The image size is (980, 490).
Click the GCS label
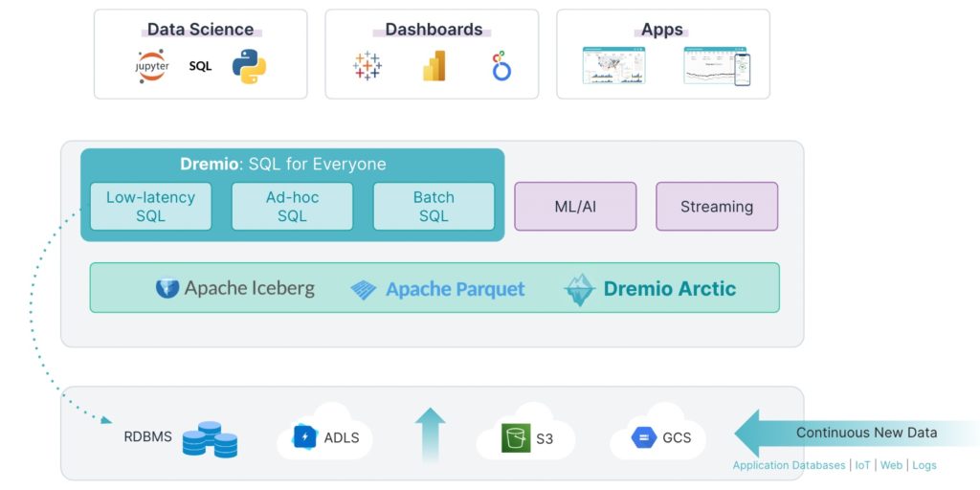click(677, 437)
